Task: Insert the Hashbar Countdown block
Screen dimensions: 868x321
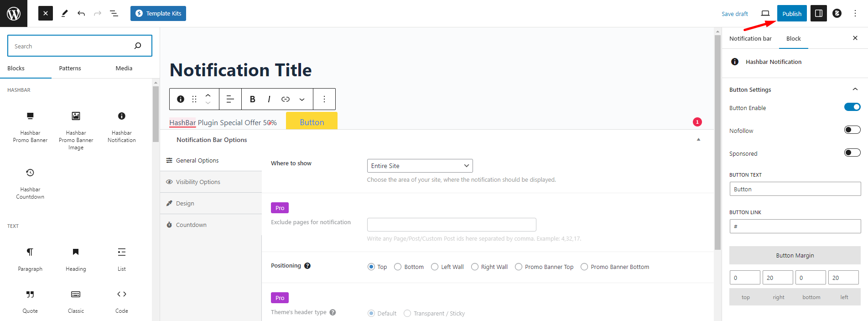Action: click(30, 184)
